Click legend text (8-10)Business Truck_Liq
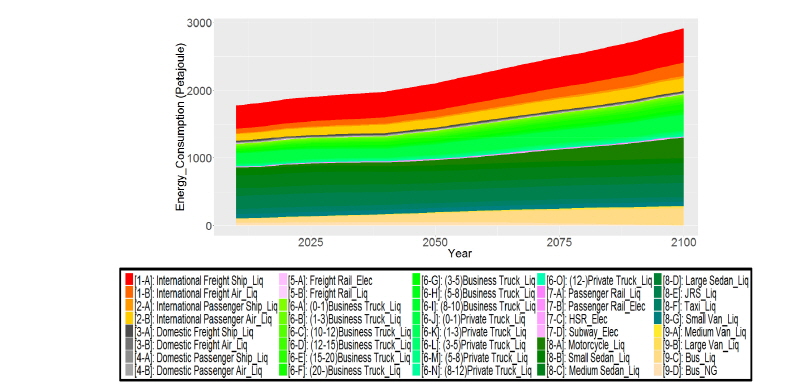The width and height of the screenshot is (800, 391). [x=489, y=306]
